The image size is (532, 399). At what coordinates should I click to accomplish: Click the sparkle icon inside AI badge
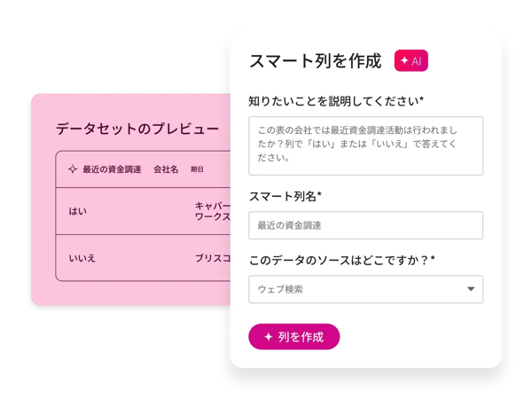[404, 60]
